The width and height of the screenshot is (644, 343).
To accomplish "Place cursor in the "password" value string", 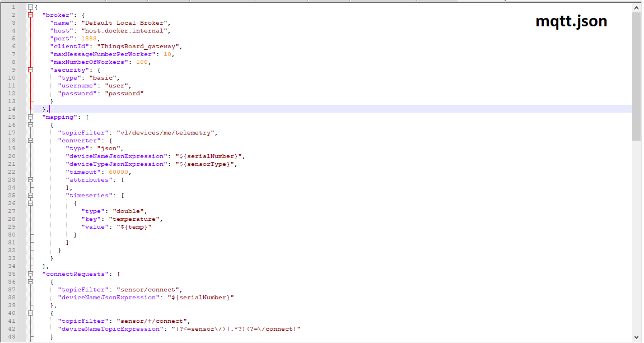I will pos(124,93).
